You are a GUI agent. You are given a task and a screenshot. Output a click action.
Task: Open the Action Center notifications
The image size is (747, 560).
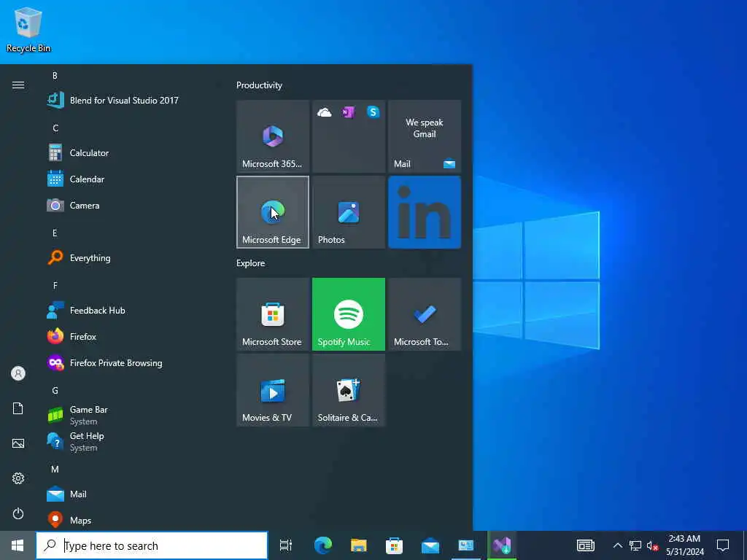(x=723, y=545)
